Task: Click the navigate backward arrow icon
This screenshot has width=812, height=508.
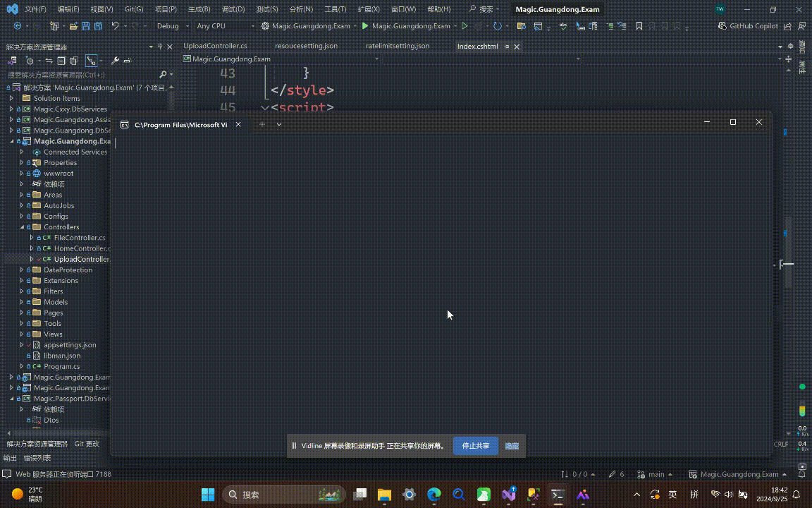Action: (16, 25)
